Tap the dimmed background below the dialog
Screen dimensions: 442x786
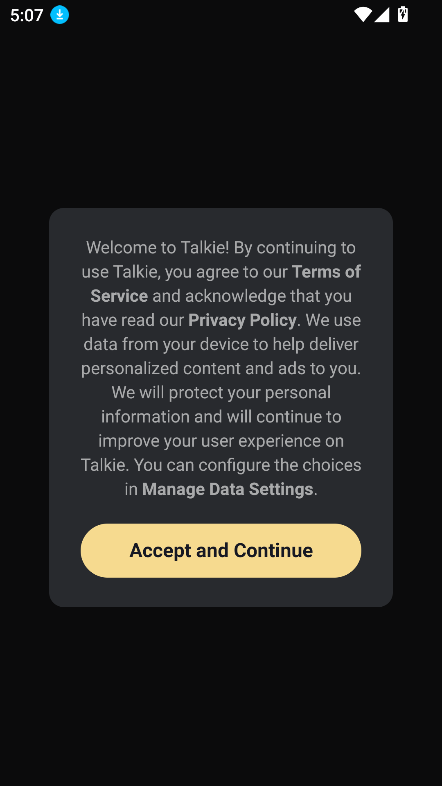point(221,696)
